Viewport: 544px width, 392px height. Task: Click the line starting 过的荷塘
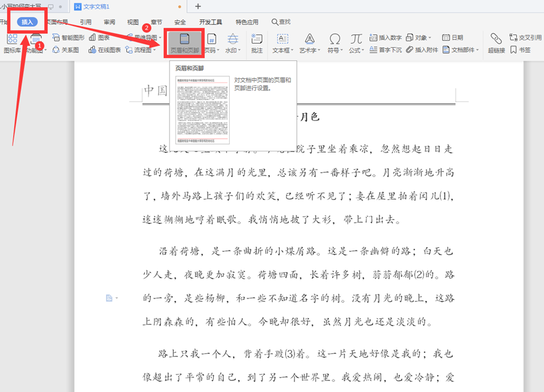pyautogui.click(x=298, y=172)
